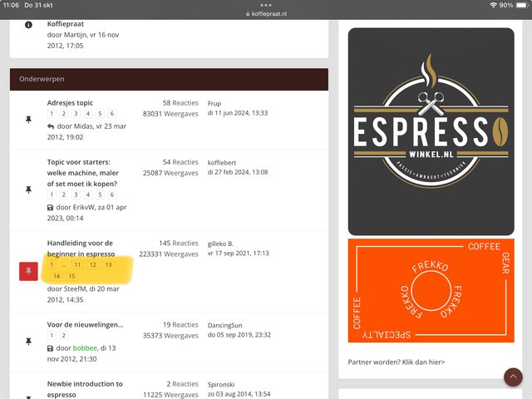The image size is (532, 399).
Task: Tap the scroll-to-top arrow button
Action: pyautogui.click(x=513, y=377)
